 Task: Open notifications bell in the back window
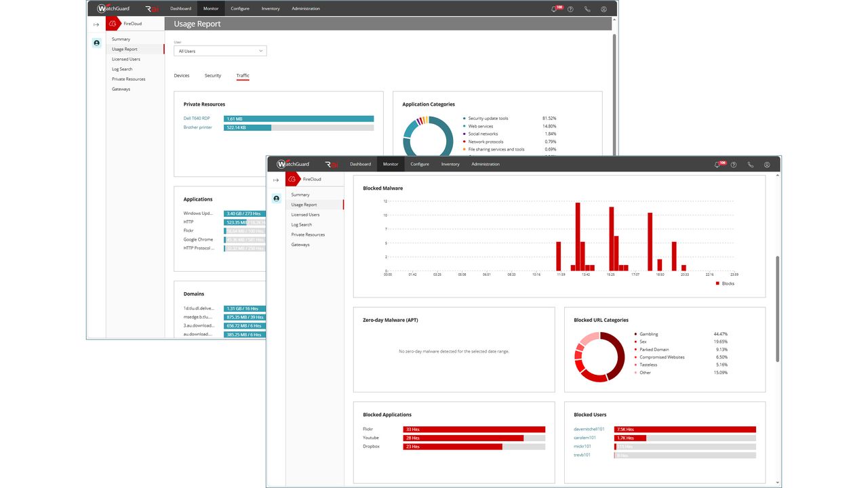[554, 9]
